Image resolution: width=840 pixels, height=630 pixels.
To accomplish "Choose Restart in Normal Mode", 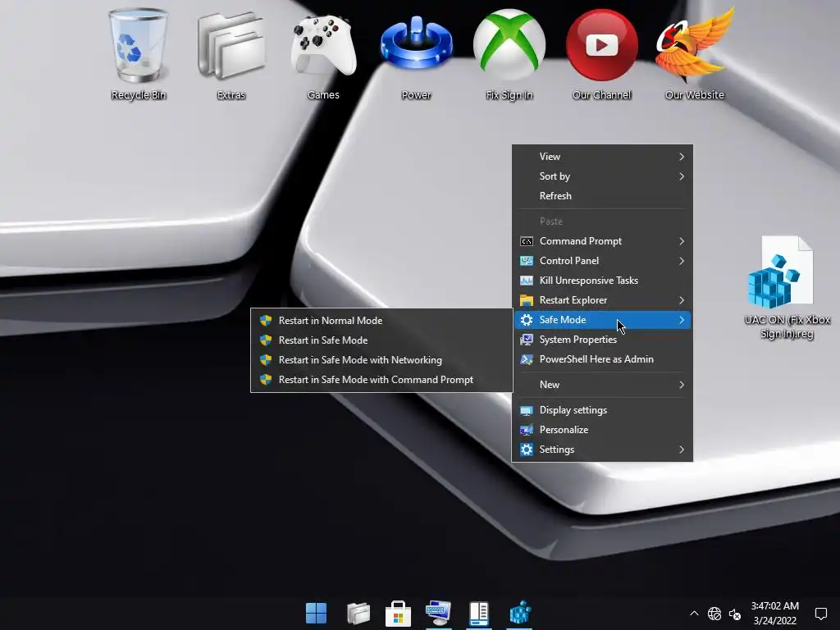I will 381,321.
